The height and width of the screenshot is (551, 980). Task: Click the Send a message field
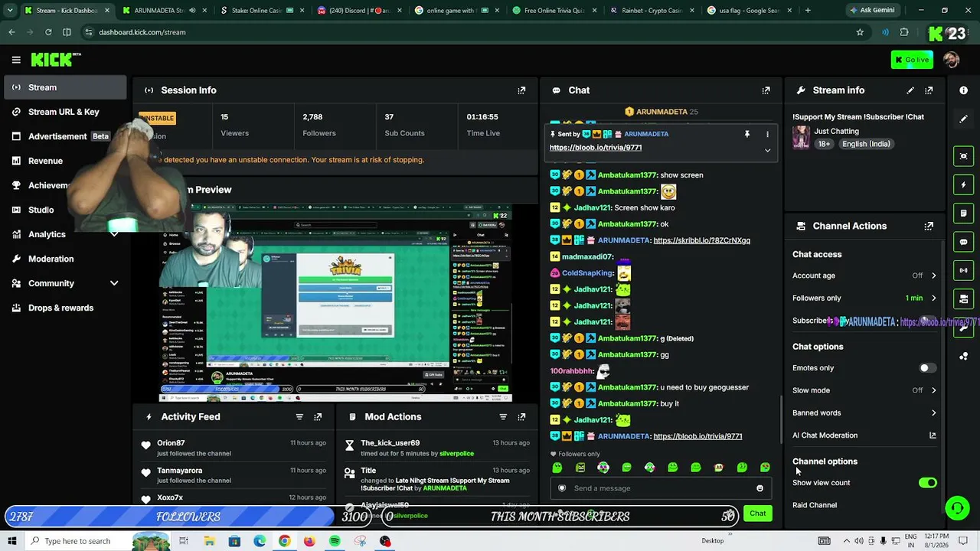coord(659,488)
